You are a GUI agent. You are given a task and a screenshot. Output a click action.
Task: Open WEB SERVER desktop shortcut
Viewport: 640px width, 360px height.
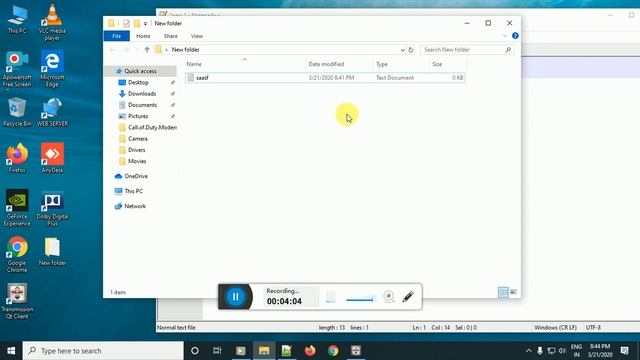[52, 112]
